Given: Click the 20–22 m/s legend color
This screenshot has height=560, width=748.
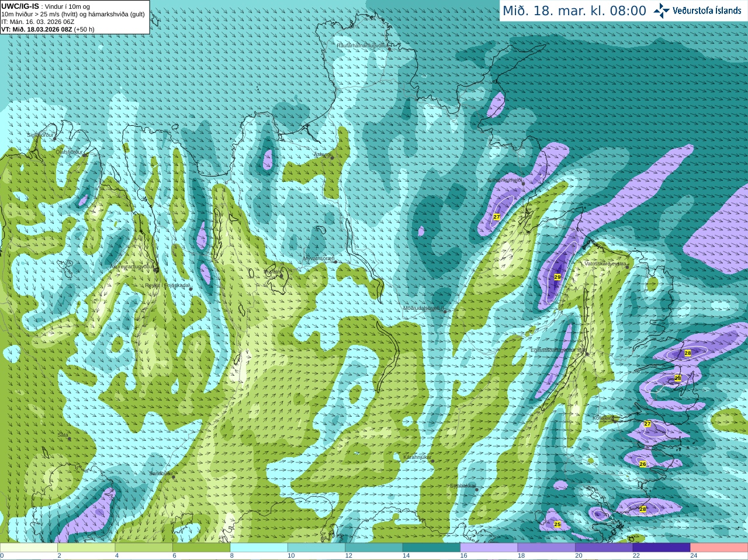Looking at the screenshot, I should [x=604, y=548].
